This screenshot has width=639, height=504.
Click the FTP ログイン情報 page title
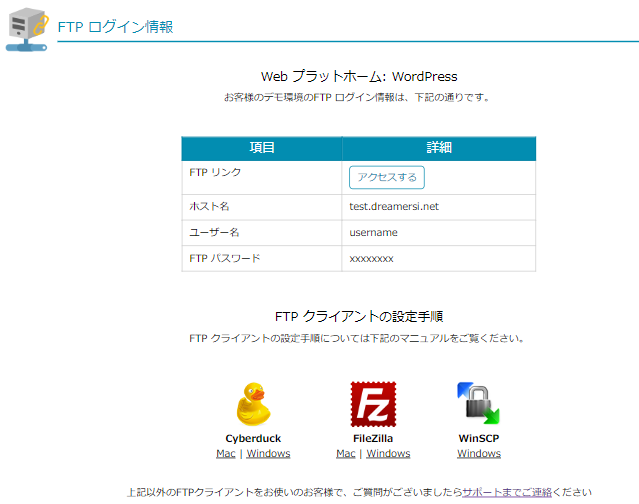tap(115, 27)
